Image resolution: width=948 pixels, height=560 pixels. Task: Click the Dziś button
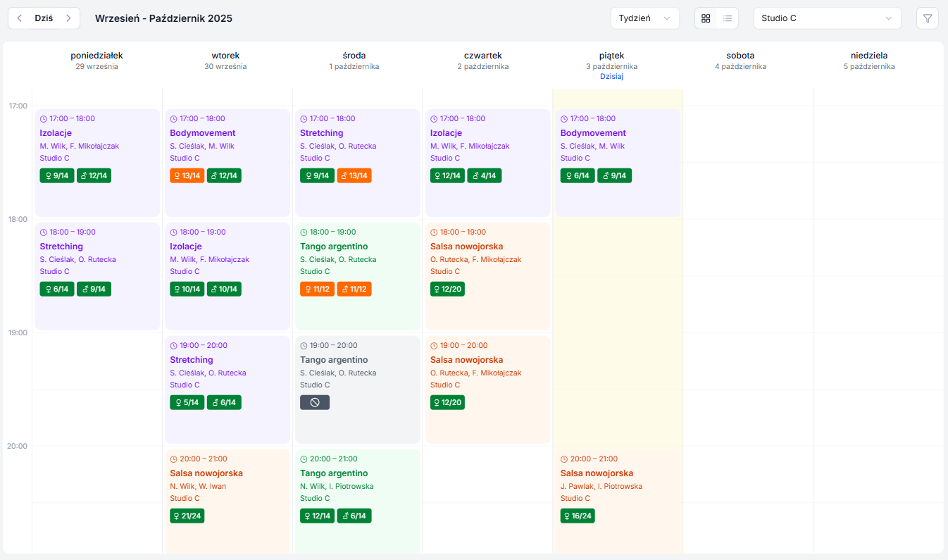pyautogui.click(x=44, y=18)
